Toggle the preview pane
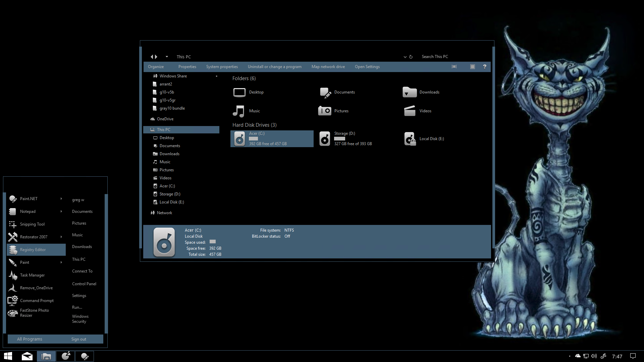Screen dimensions: 644x362 [473, 66]
